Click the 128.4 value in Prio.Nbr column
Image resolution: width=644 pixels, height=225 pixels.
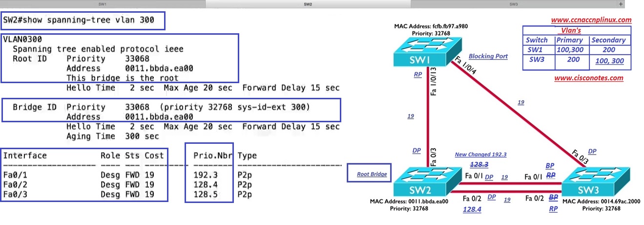pos(206,185)
